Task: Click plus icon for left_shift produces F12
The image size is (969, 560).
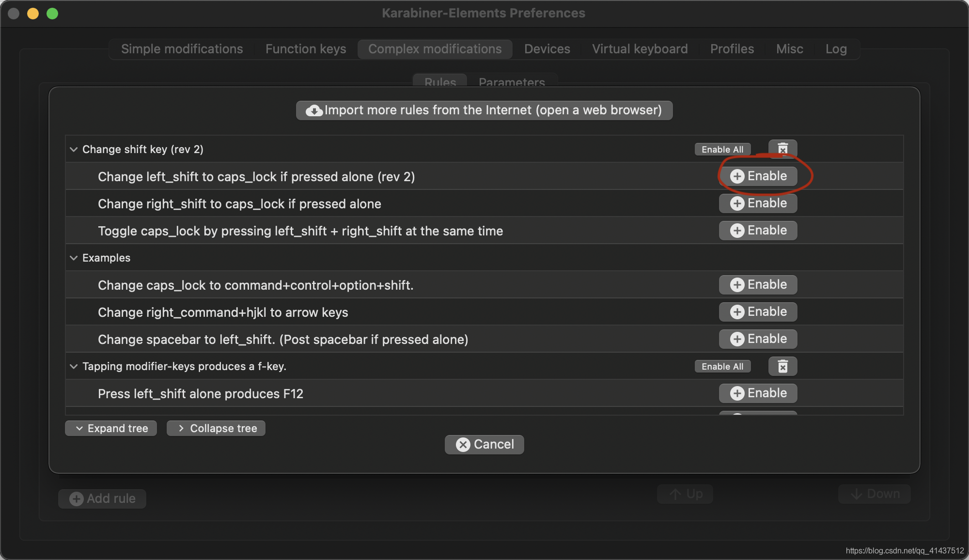Action: pos(737,393)
